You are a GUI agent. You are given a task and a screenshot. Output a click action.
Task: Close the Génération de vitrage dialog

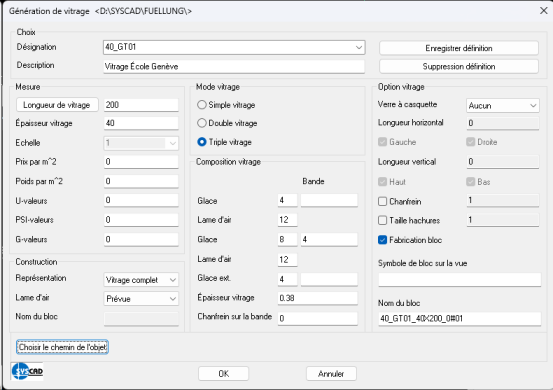coord(543,11)
